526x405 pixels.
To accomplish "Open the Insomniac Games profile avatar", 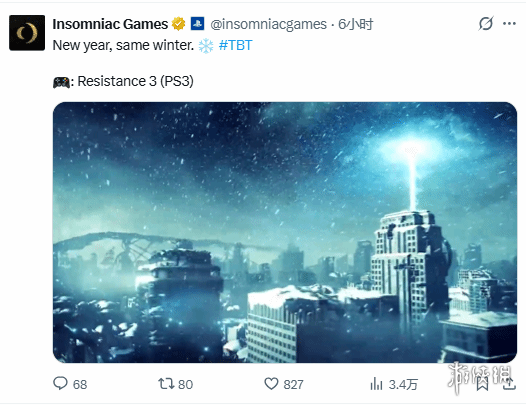I will click(27, 33).
